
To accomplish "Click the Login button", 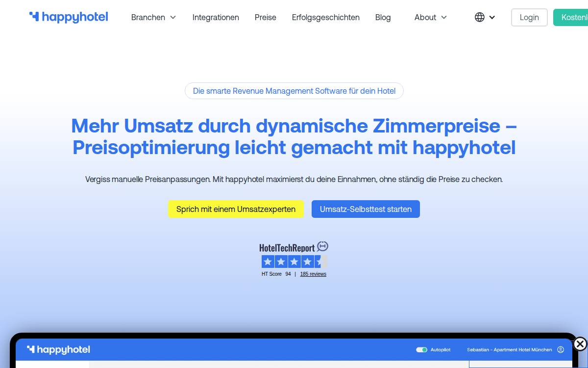I will point(529,17).
